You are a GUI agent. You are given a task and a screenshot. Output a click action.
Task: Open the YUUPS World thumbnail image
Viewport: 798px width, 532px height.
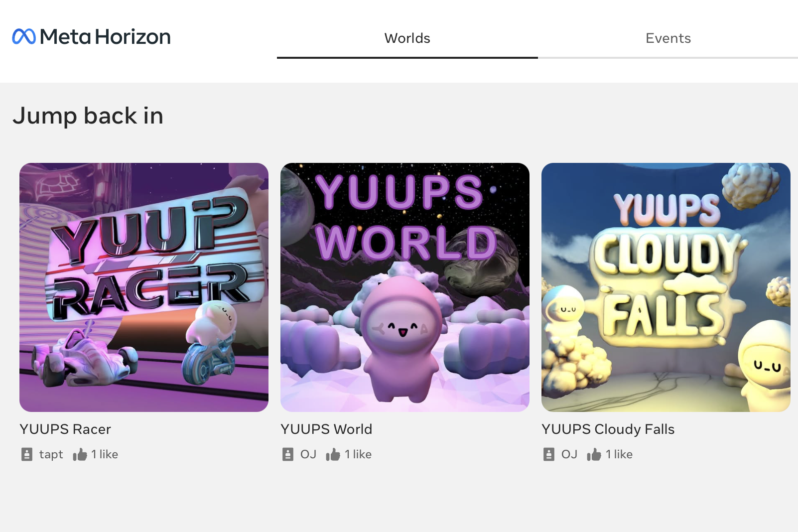coord(405,287)
